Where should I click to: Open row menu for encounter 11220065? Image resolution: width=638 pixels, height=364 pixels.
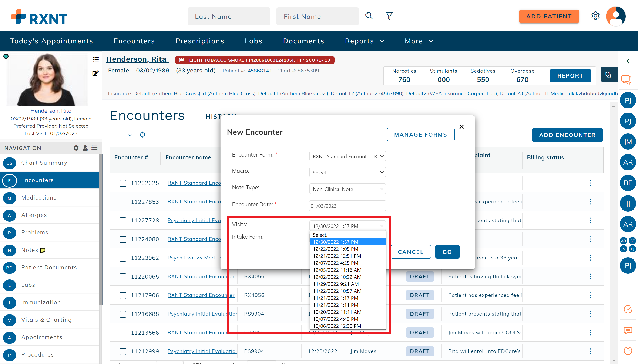click(x=591, y=276)
